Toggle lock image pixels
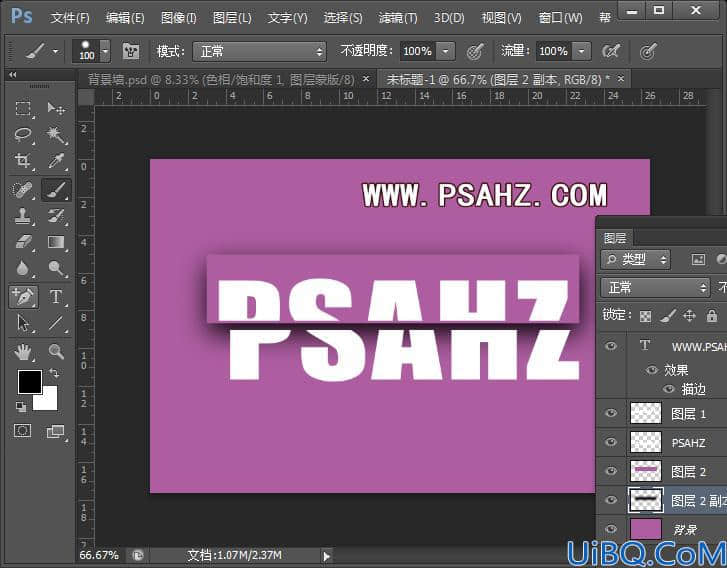 click(x=667, y=316)
